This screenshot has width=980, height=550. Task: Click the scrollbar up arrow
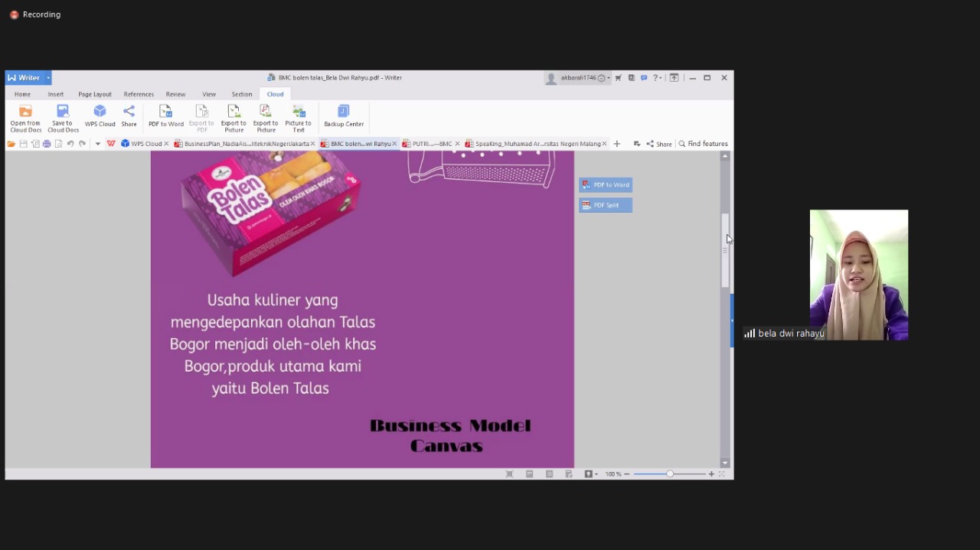[x=725, y=156]
